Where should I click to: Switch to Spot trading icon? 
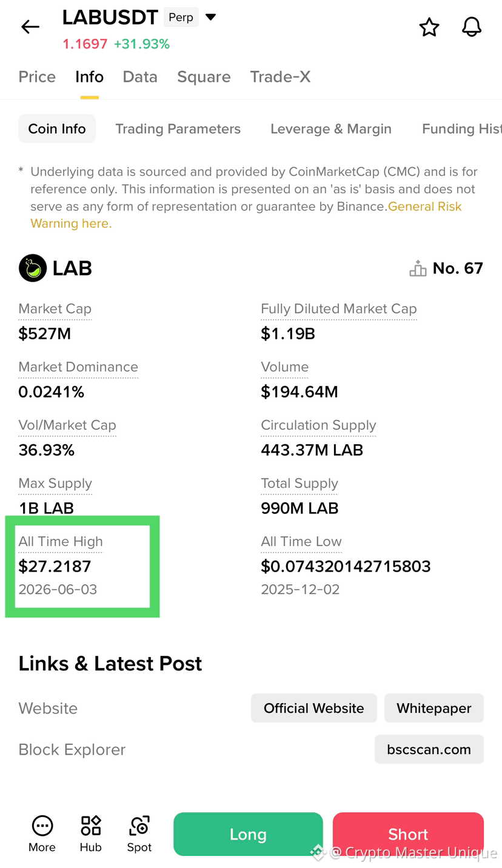pyautogui.click(x=139, y=826)
